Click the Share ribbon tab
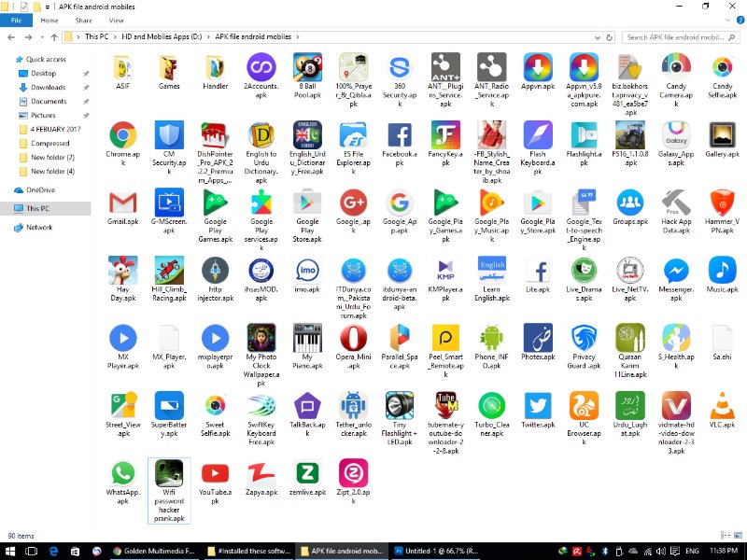The width and height of the screenshot is (747, 560). (83, 20)
